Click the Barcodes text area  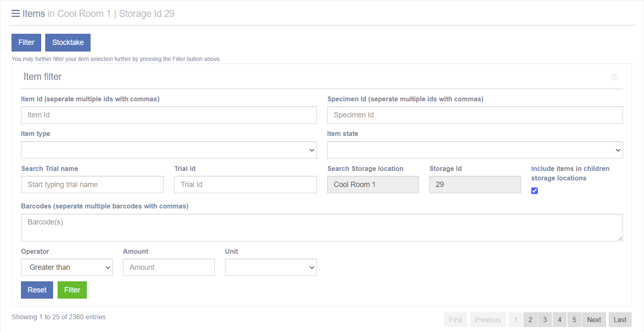321,227
